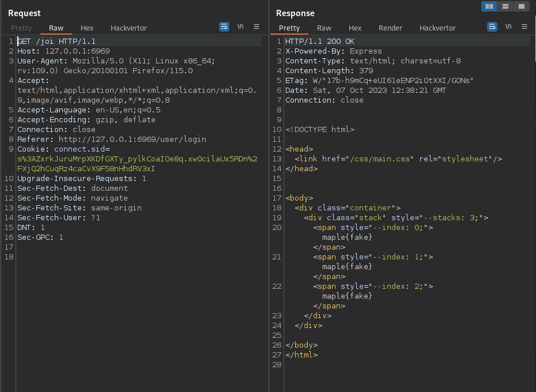Image resolution: width=536 pixels, height=392 pixels.
Task: Click the GET /joi HTTP/1.1 request line
Action: (56, 42)
